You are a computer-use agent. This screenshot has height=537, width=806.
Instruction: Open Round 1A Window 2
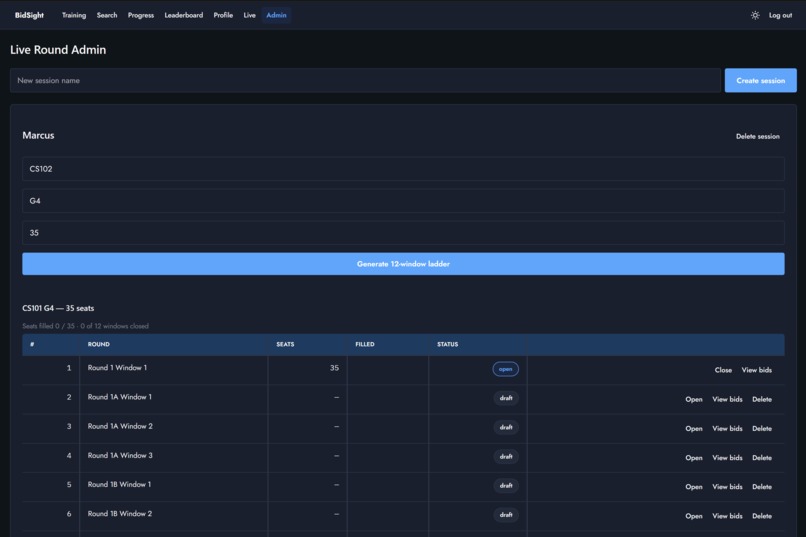[x=693, y=429]
